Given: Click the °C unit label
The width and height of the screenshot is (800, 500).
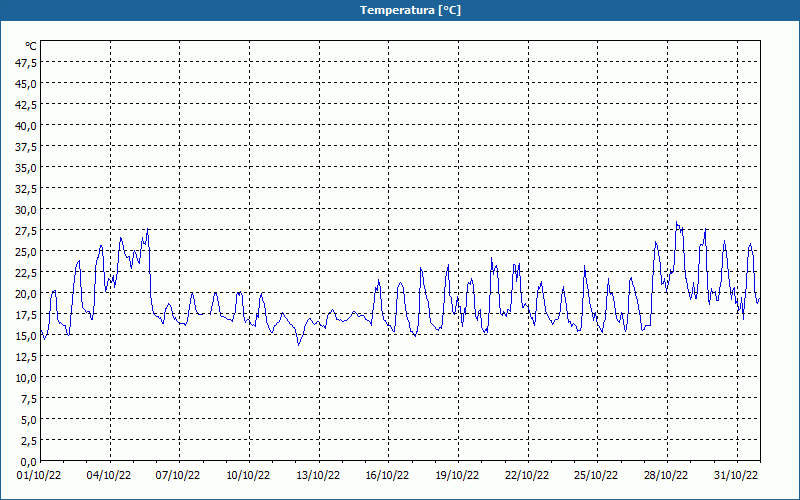Looking at the screenshot, I should [31, 46].
